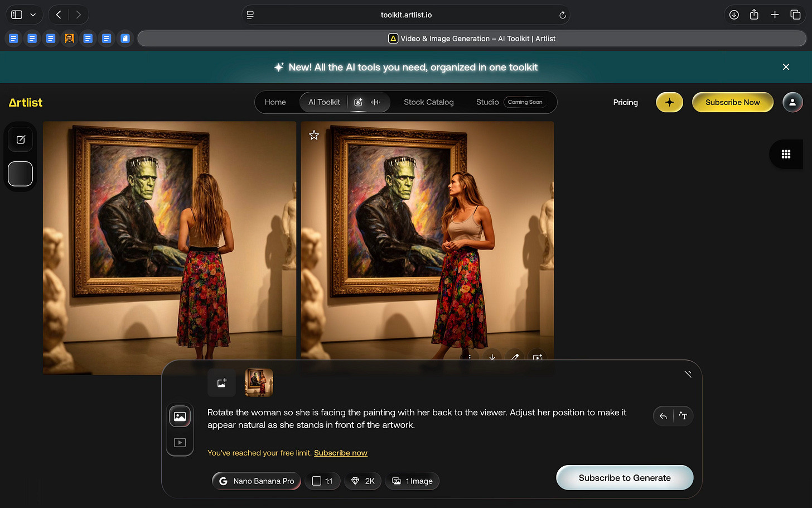Toggle the Safari sidebar button
This screenshot has height=508, width=812.
point(17,15)
